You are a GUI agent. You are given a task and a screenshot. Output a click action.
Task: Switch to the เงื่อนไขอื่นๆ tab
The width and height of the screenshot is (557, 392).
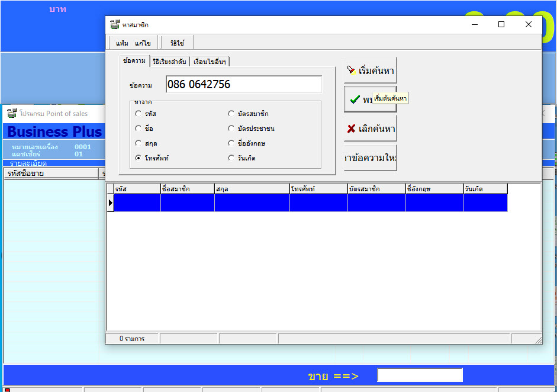pyautogui.click(x=210, y=62)
